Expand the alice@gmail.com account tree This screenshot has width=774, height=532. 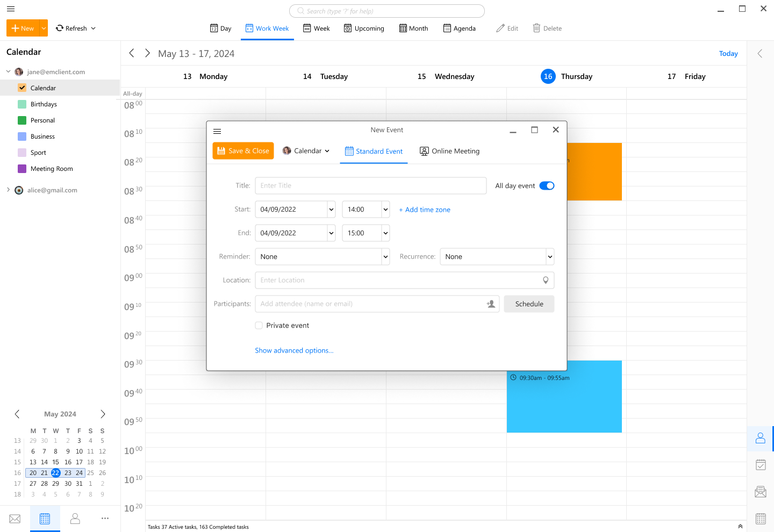click(8, 190)
